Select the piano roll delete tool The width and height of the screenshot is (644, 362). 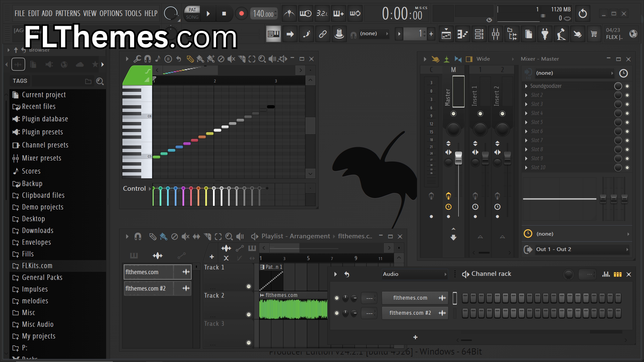221,59
